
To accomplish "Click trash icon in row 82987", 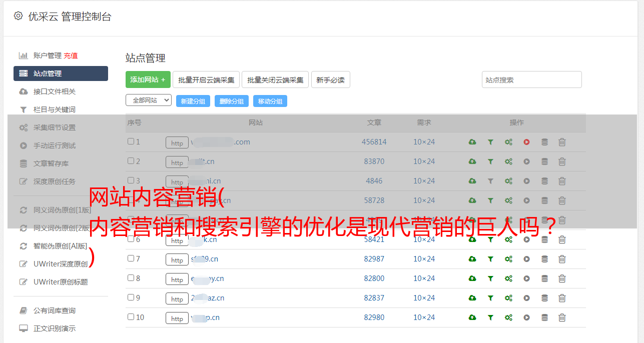I will click(562, 259).
